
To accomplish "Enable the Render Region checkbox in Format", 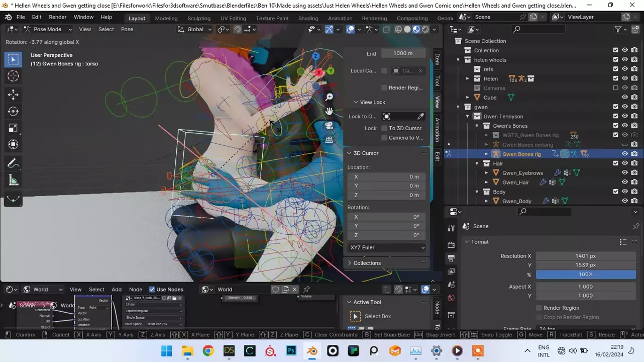I will click(539, 308).
